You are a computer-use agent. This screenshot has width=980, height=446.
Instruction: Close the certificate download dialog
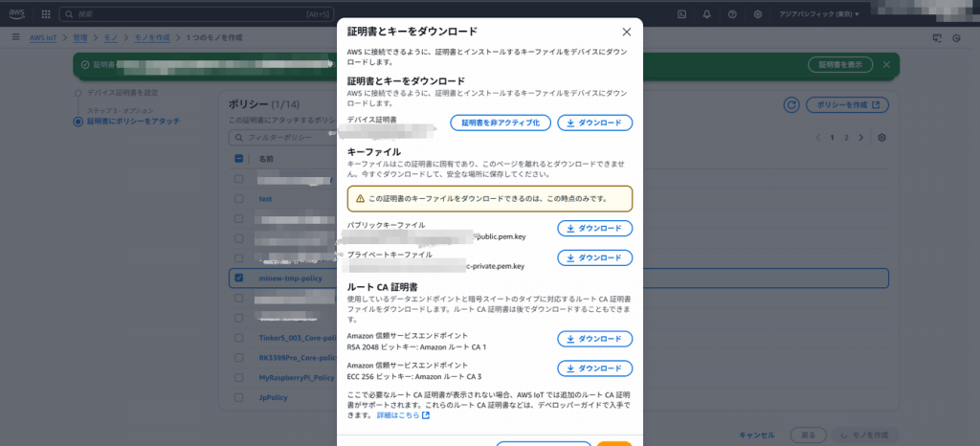[626, 33]
